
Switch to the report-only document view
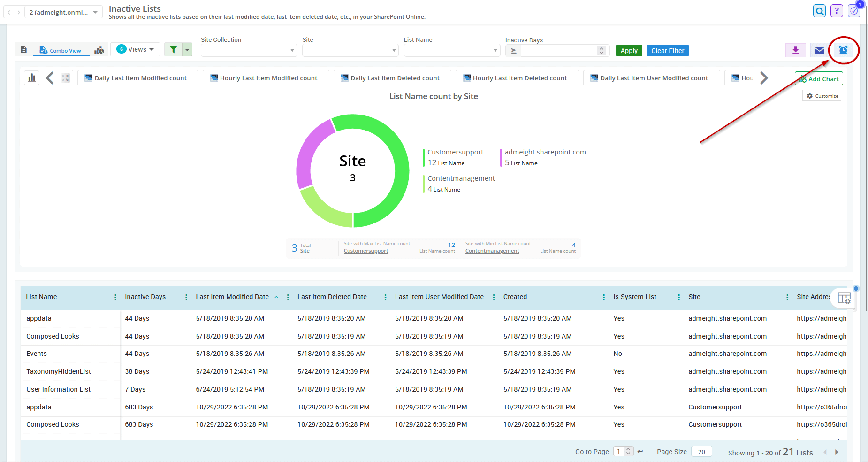(24, 50)
